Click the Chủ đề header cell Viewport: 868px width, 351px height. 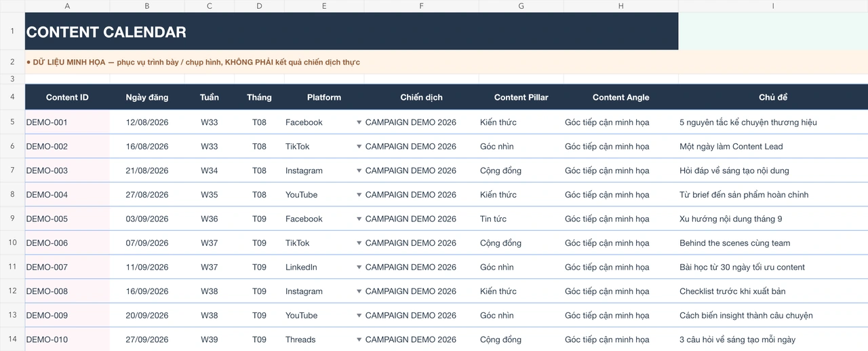773,97
